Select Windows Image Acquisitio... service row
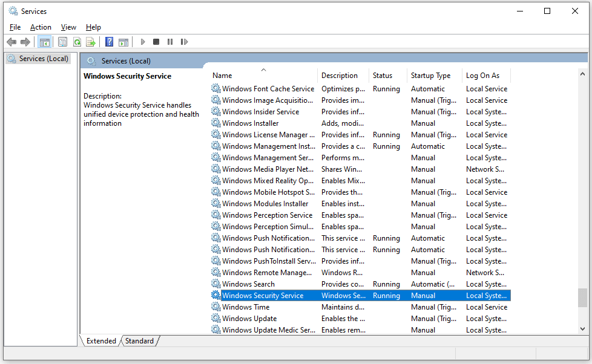 pos(361,100)
